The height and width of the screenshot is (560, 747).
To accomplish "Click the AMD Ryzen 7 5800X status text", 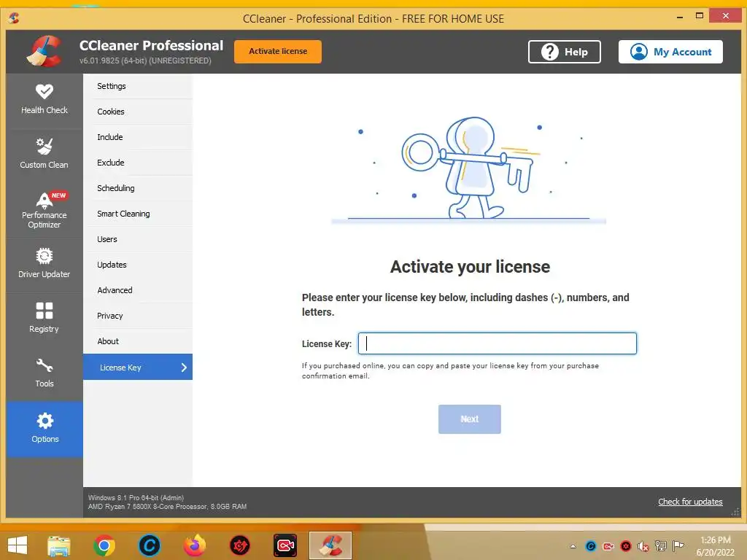I will [x=167, y=507].
